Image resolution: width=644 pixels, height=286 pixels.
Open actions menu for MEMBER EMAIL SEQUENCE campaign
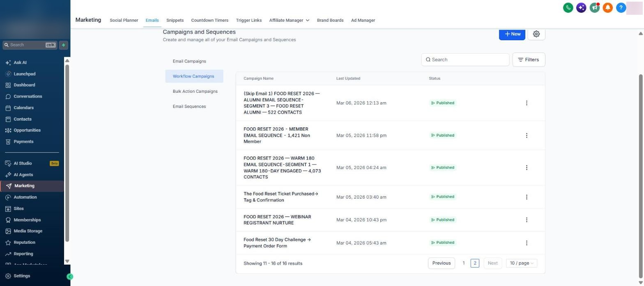pos(527,135)
